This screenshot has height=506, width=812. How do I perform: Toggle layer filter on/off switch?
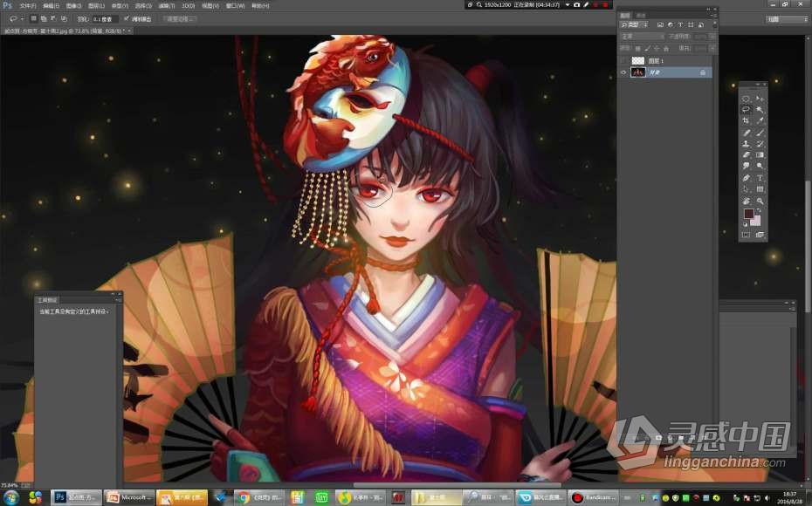click(x=714, y=24)
